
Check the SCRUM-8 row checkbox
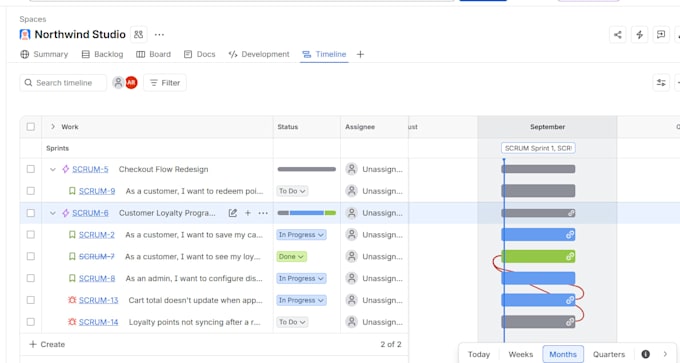tap(30, 278)
